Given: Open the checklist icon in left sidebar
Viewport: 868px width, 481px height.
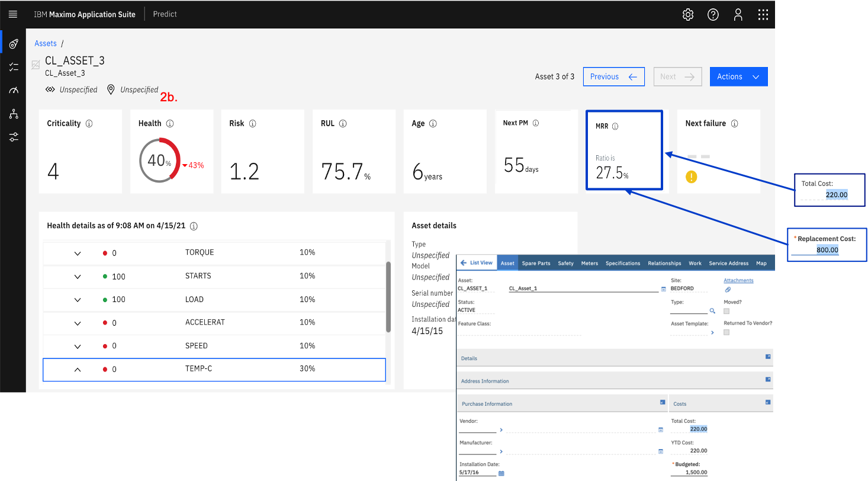Looking at the screenshot, I should [x=14, y=68].
